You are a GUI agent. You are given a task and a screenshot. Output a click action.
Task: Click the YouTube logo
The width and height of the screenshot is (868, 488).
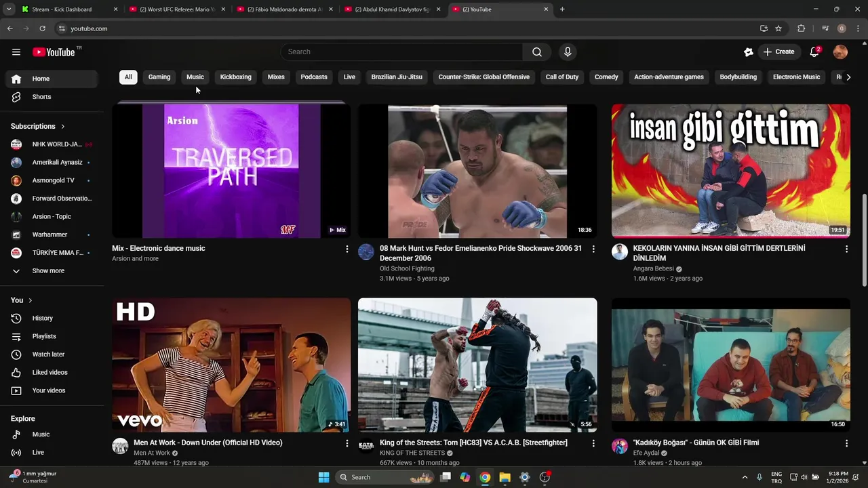coord(54,52)
